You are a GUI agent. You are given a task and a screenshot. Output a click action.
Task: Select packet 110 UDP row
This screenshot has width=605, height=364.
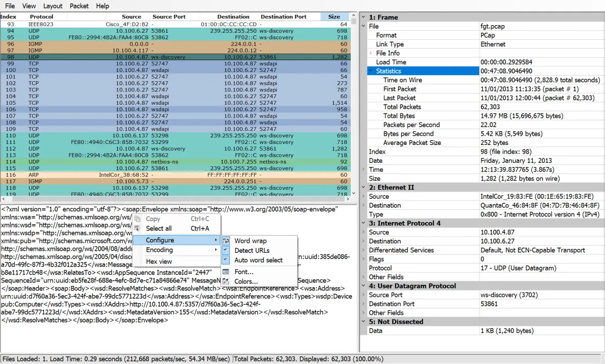coord(175,135)
